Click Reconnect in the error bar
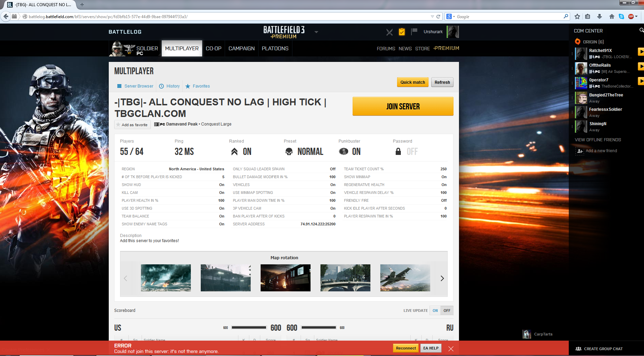 coord(406,348)
